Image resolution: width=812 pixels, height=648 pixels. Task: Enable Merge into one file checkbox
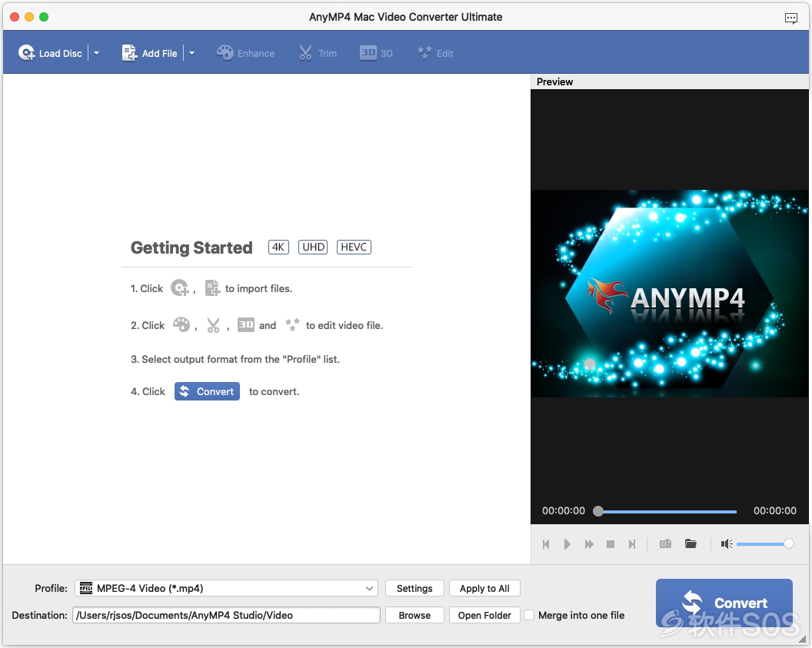click(x=529, y=615)
